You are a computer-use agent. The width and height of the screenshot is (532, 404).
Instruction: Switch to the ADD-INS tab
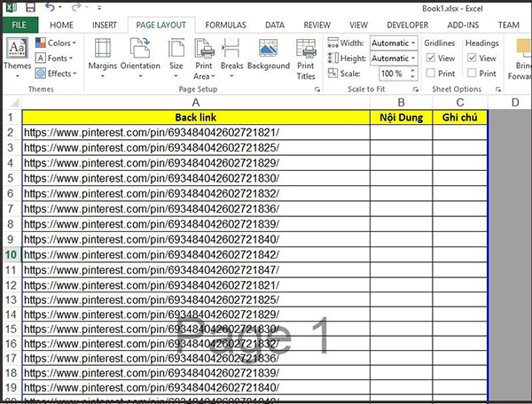pos(463,25)
